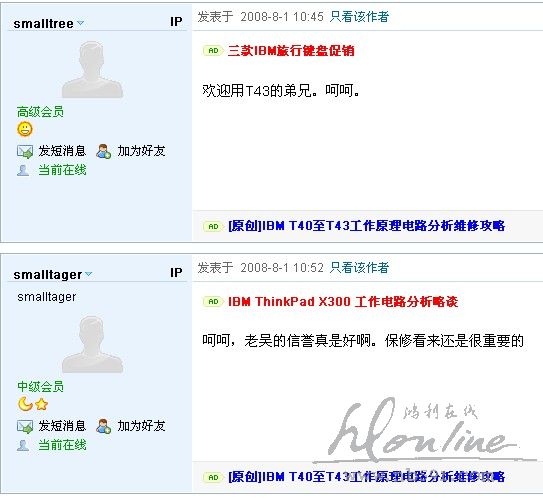The height and width of the screenshot is (500, 543).
Task: Click smalltager's moon rank icon
Action: (x=25, y=404)
